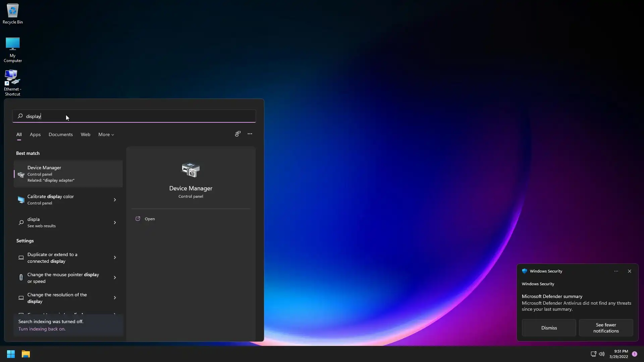This screenshot has height=362, width=644.
Task: Click Turn indexing back on link
Action: (42, 329)
